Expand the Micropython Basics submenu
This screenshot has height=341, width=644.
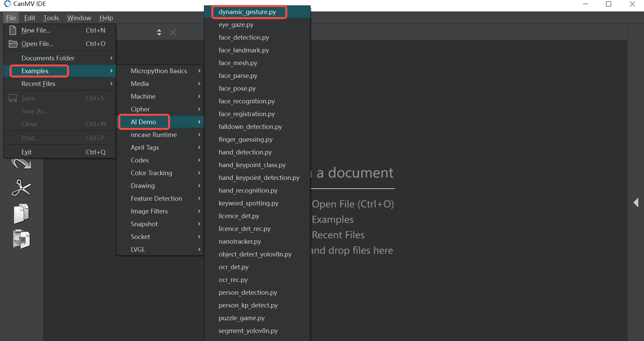[x=159, y=71]
